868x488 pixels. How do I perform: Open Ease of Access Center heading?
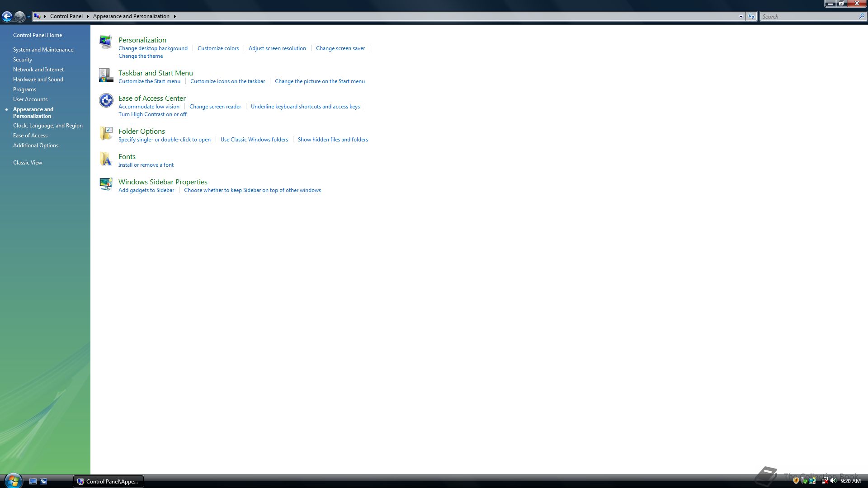[x=152, y=98]
